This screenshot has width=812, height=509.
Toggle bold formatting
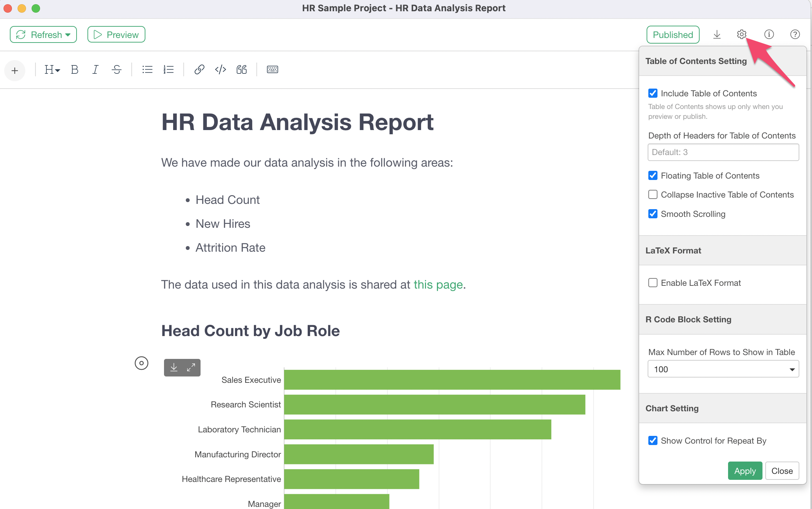click(74, 70)
